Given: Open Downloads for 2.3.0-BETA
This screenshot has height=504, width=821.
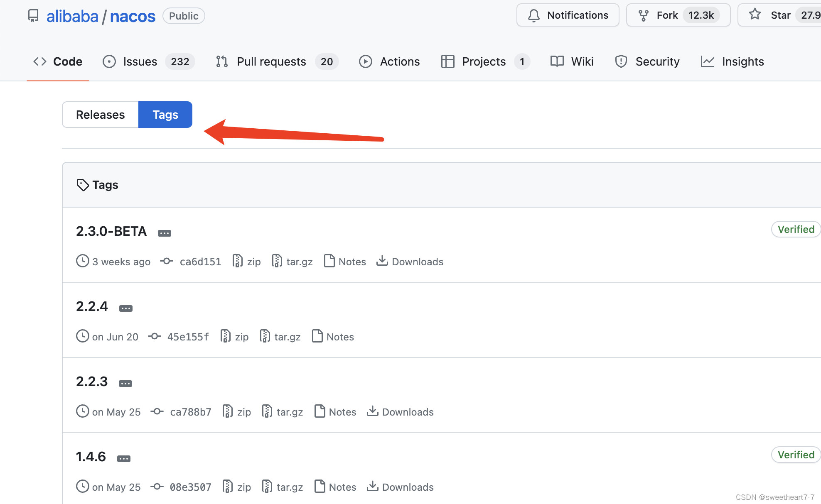Looking at the screenshot, I should [x=410, y=262].
